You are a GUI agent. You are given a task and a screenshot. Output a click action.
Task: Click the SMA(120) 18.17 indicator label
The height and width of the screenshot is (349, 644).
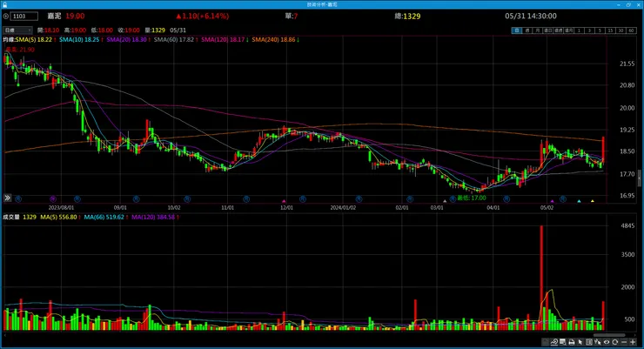coord(225,40)
